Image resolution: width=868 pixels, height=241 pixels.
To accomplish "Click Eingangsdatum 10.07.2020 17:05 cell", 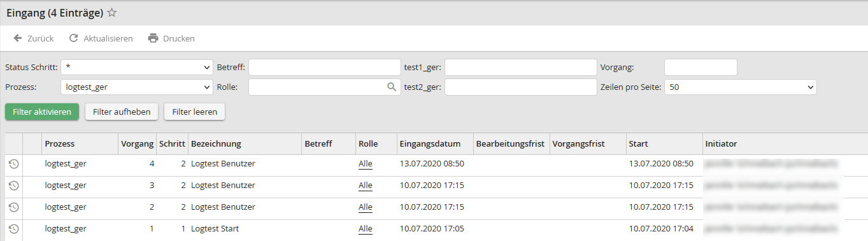I will point(432,228).
